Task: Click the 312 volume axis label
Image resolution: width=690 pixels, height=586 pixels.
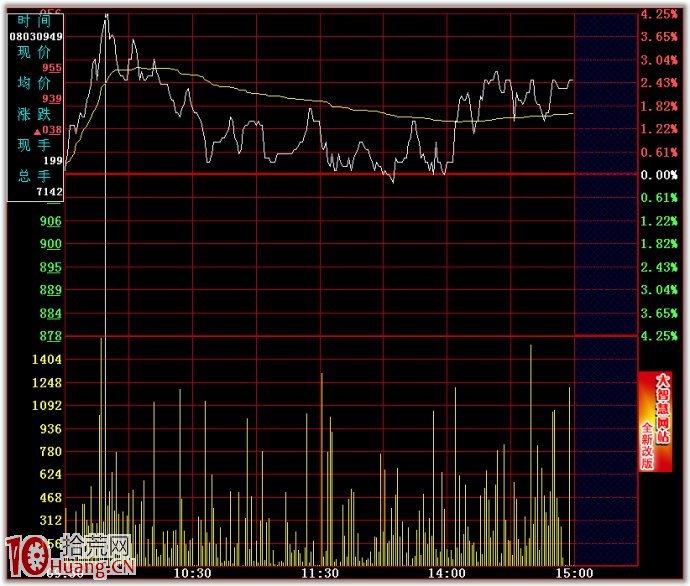Action: click(51, 520)
